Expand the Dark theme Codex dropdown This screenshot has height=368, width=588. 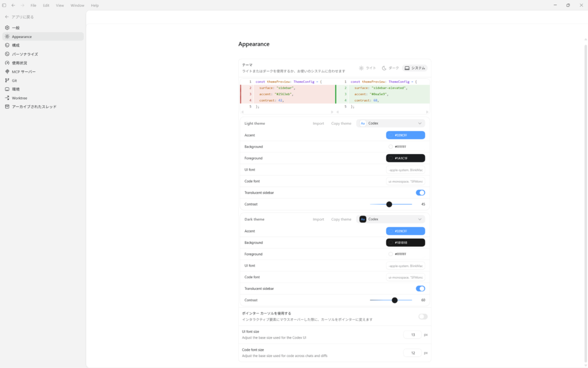[390, 219]
